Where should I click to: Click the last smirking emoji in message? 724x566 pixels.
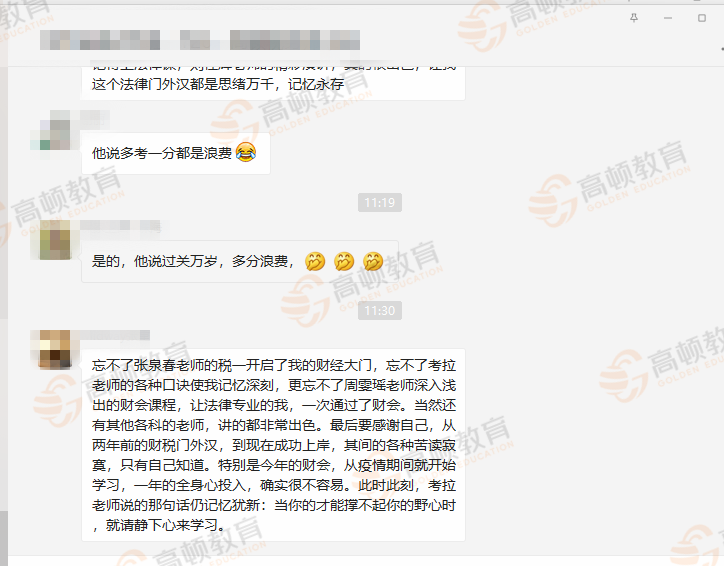click(373, 261)
